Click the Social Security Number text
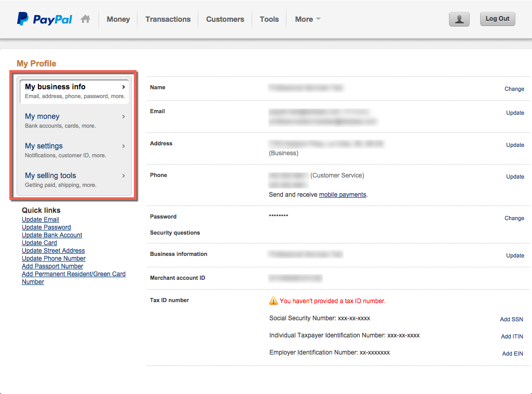Image resolution: width=532 pixels, height=394 pixels. click(320, 318)
